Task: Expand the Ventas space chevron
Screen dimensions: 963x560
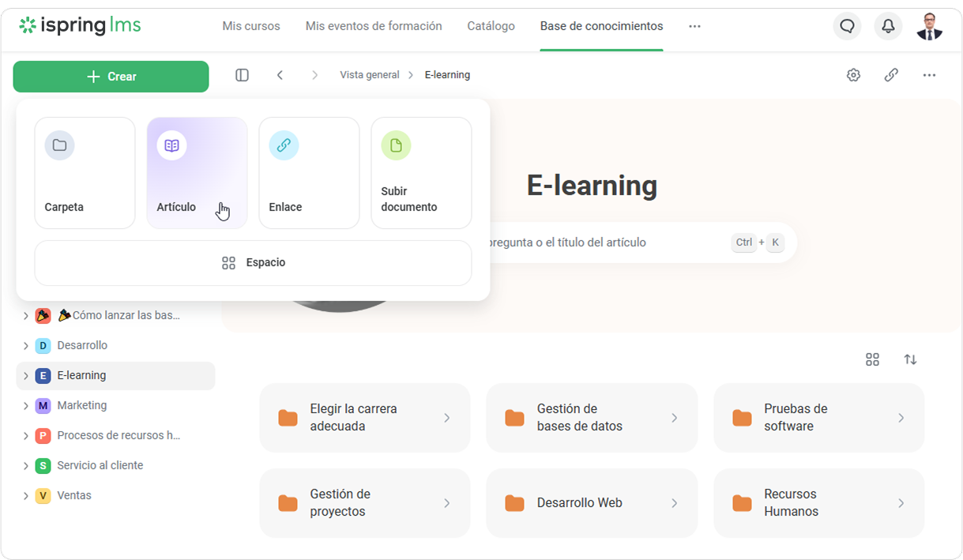Action: [x=25, y=496]
